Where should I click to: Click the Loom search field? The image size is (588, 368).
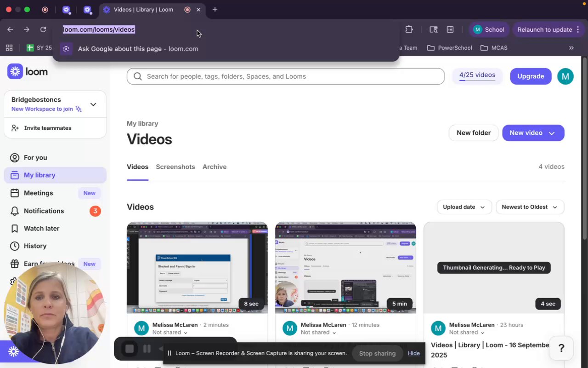pyautogui.click(x=286, y=76)
